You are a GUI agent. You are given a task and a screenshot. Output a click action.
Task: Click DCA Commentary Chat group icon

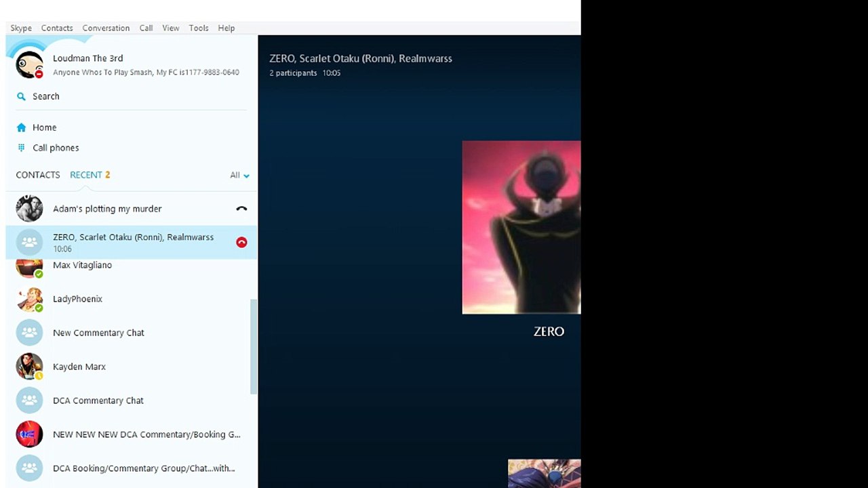pos(29,401)
